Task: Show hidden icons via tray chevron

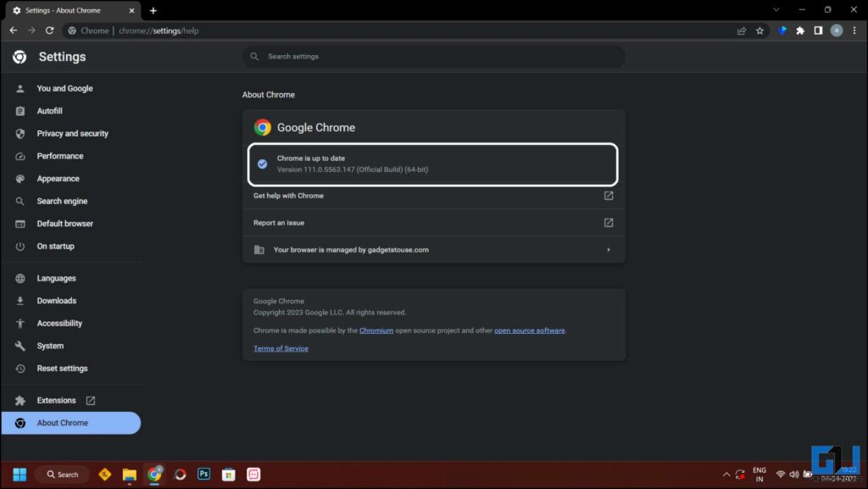Action: click(x=726, y=475)
